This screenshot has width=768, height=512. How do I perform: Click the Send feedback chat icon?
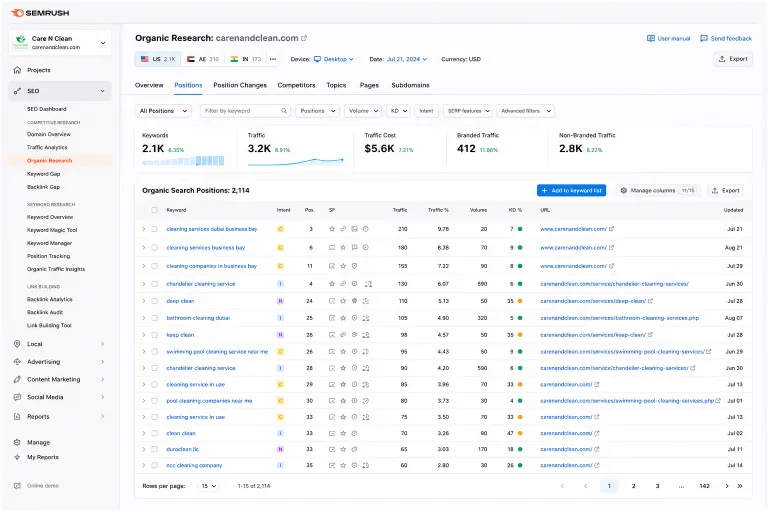[x=704, y=38]
